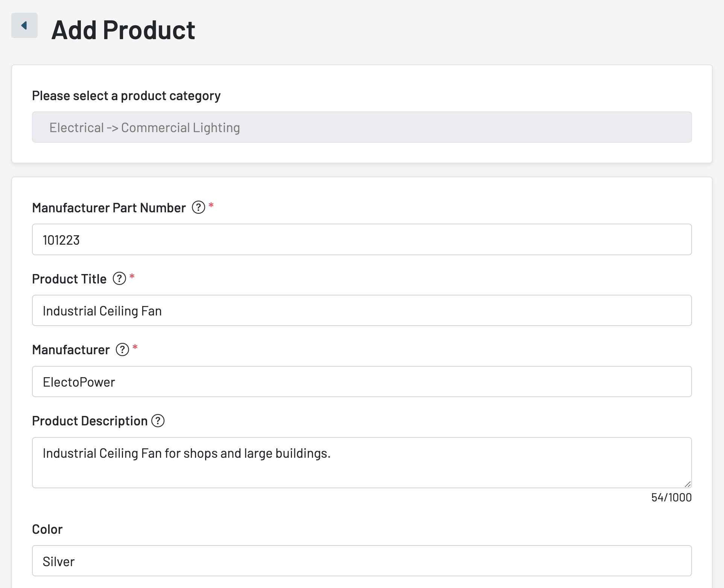Image resolution: width=724 pixels, height=588 pixels.
Task: Show Product Description help tooltip icon
Action: coord(158,420)
